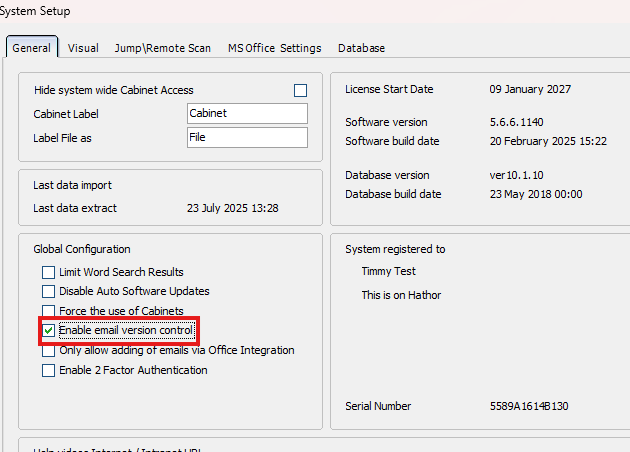The width and height of the screenshot is (630, 452).
Task: Click the Last data import label
Action: coord(72,185)
